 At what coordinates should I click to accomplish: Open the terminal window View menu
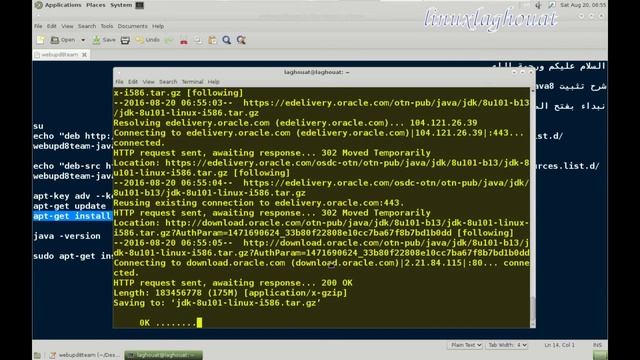tap(149, 82)
